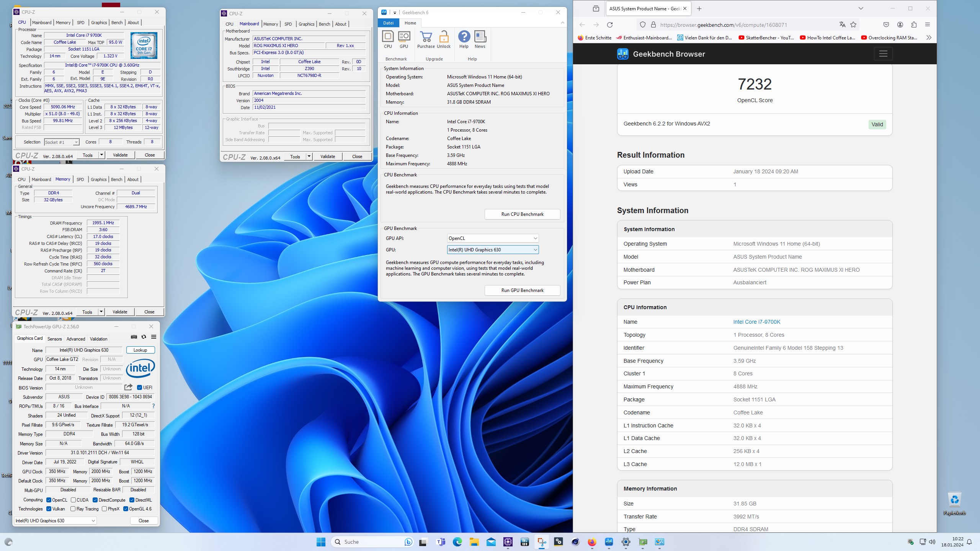The image size is (980, 551).
Task: Open the Datei menu in Geekbench
Action: tap(388, 23)
